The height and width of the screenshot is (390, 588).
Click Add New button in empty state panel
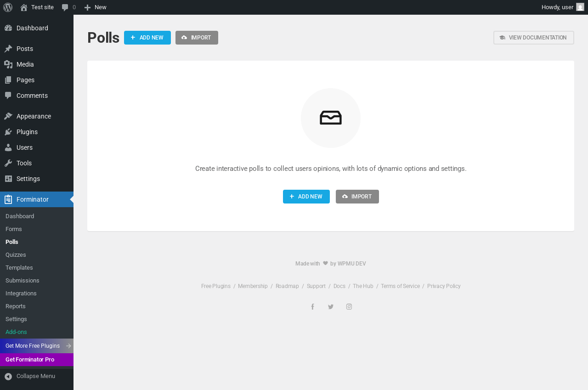(x=306, y=197)
